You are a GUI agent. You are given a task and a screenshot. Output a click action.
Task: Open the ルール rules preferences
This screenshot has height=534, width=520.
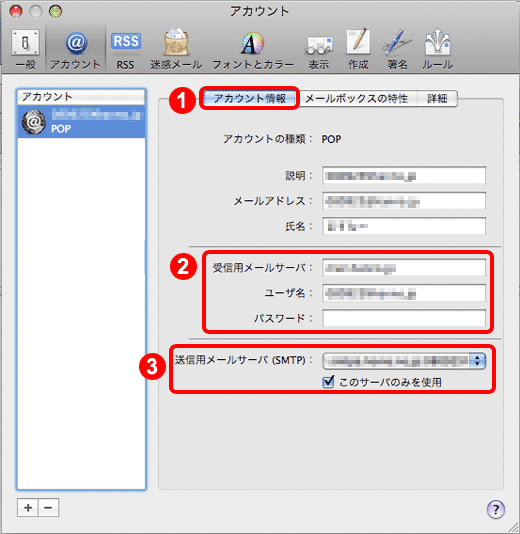[437, 49]
